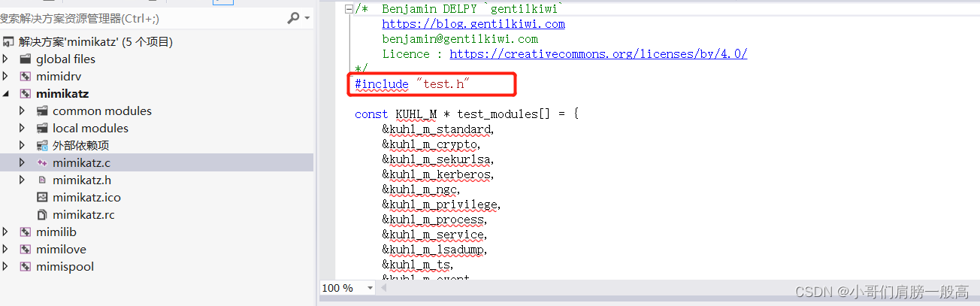The height and width of the screenshot is (306, 980).
Task: Click the solution icon beside 'mimikatz' root
Action: point(9,42)
